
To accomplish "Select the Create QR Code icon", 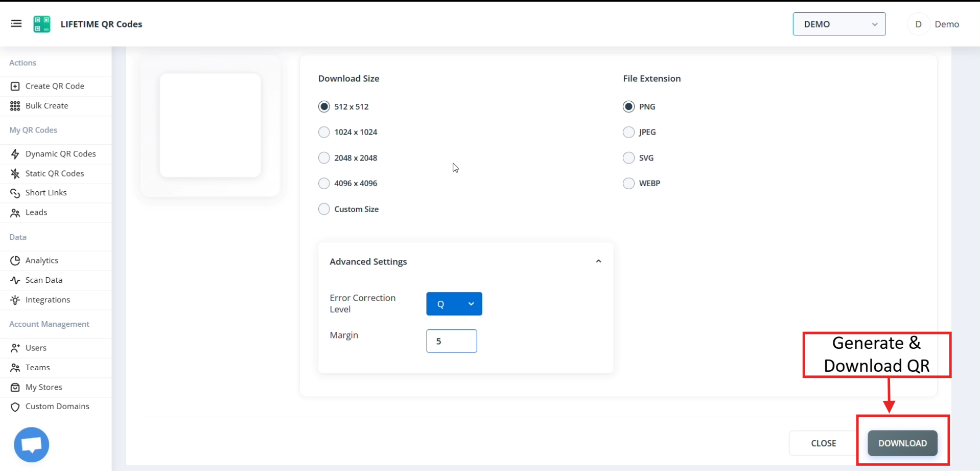I will (15, 86).
